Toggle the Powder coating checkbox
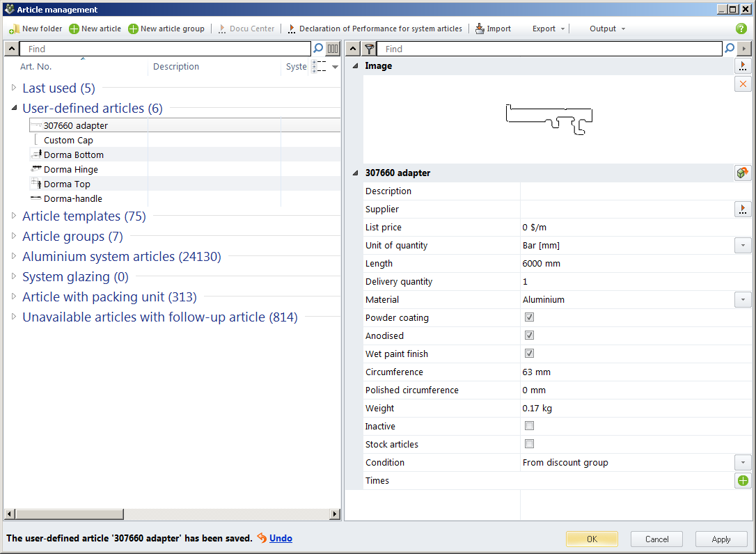756x554 pixels. pyautogui.click(x=529, y=317)
